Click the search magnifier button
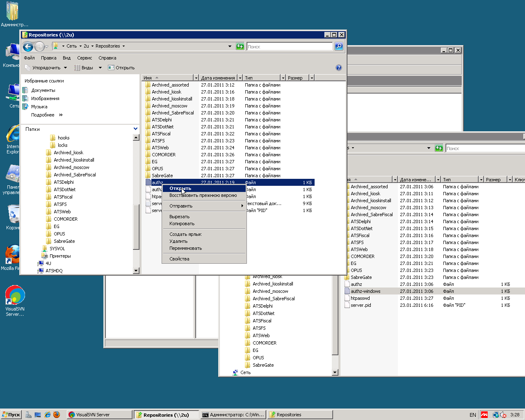The width and height of the screenshot is (525, 420). click(x=339, y=46)
